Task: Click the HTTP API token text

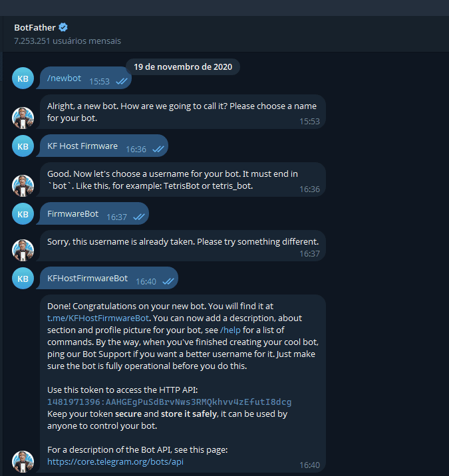Action: [x=169, y=402]
